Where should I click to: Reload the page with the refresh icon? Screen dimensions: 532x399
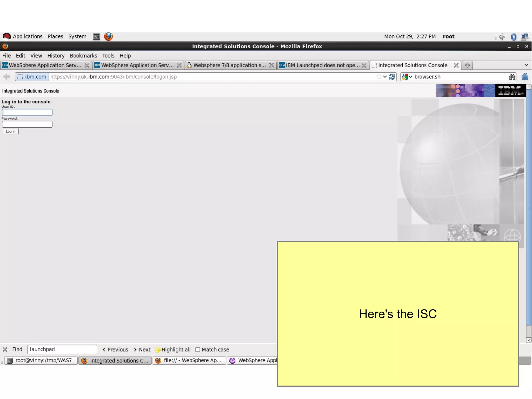392,77
